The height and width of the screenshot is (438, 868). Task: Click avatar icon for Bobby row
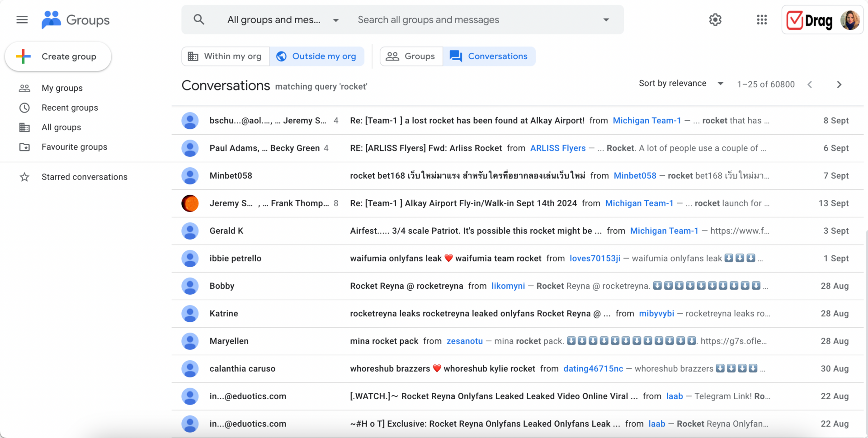[190, 286]
